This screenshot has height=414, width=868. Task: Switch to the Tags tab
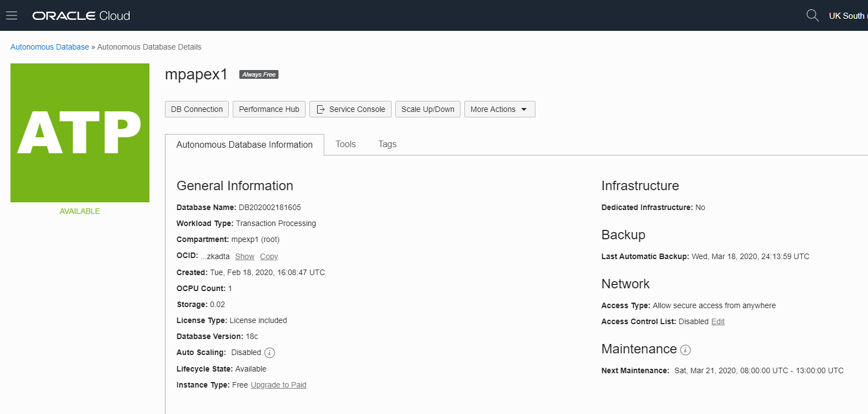pos(387,144)
